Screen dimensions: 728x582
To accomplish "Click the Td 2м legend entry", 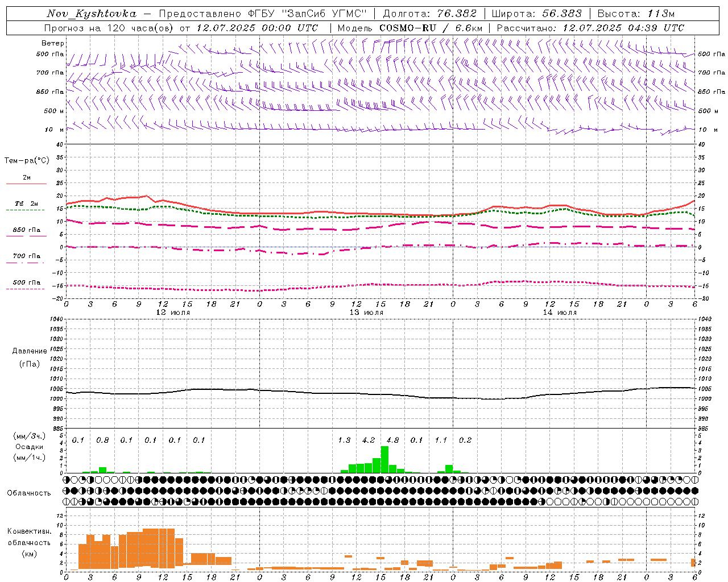I will click(27, 203).
